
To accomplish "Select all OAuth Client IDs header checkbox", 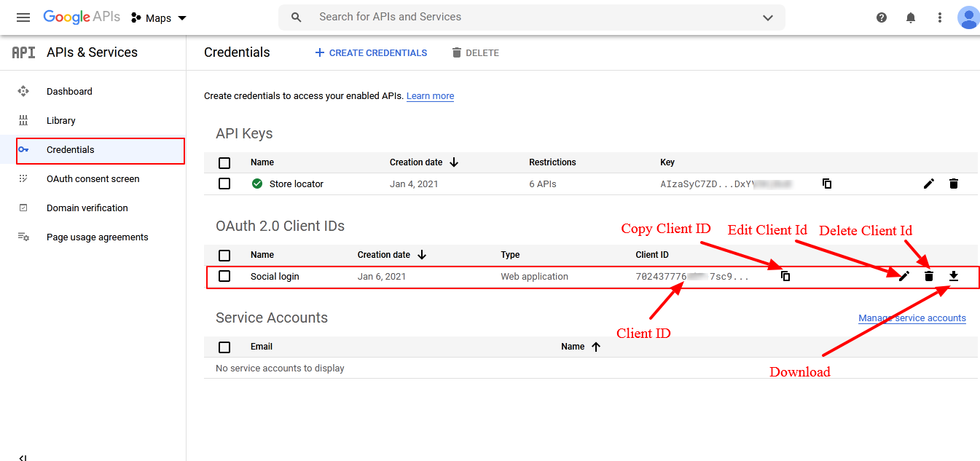I will click(x=224, y=256).
